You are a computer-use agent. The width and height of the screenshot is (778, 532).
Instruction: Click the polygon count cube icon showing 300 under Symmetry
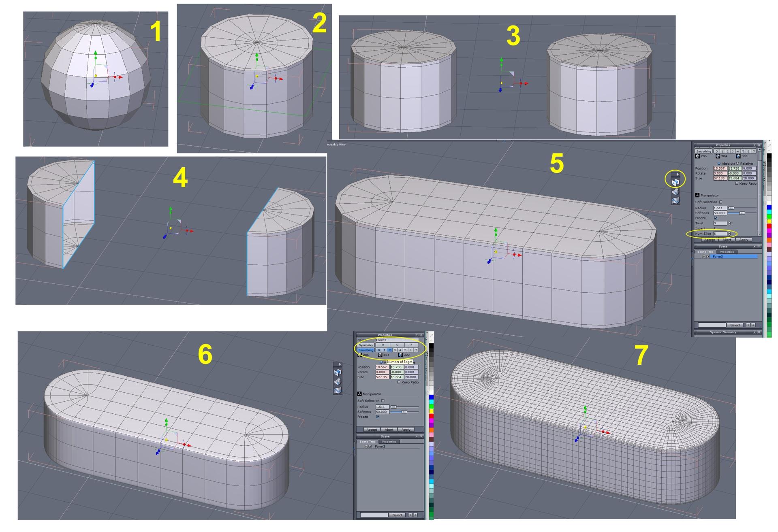[x=400, y=355]
